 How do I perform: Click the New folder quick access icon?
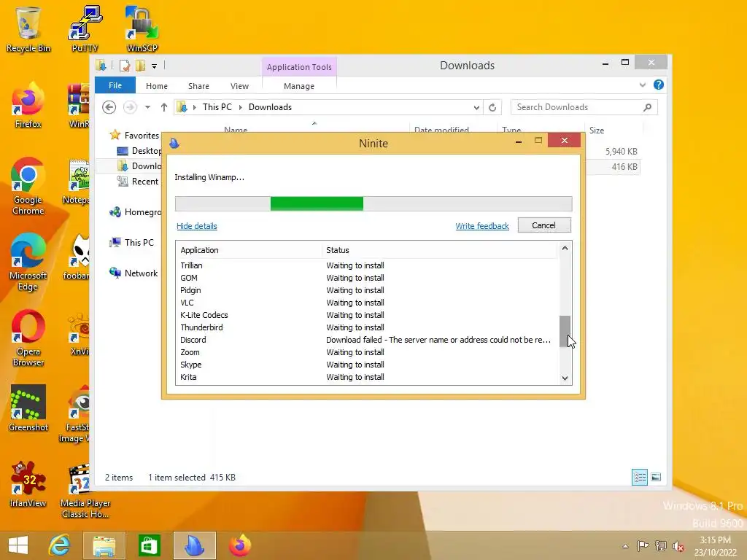coord(140,66)
